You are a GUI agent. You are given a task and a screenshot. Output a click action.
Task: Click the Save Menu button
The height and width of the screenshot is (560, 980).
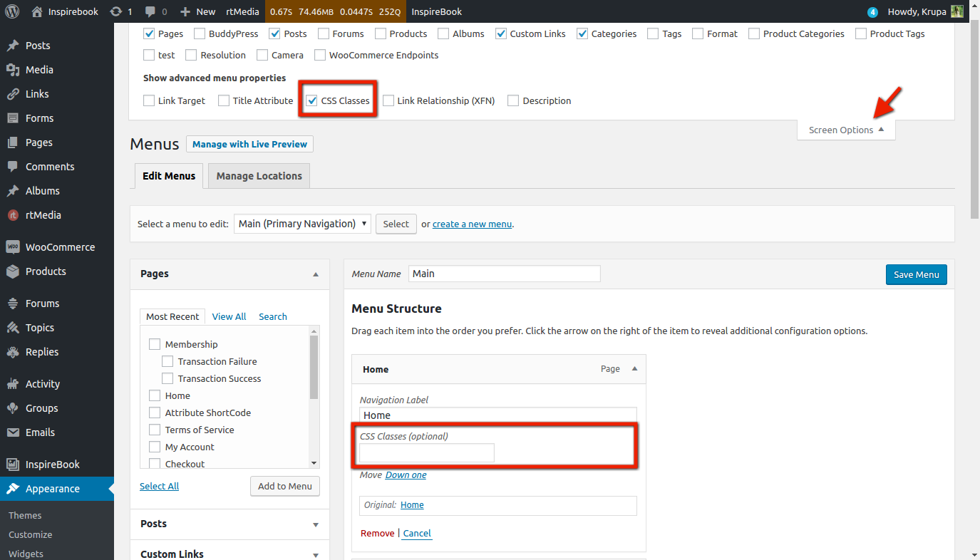pos(916,274)
